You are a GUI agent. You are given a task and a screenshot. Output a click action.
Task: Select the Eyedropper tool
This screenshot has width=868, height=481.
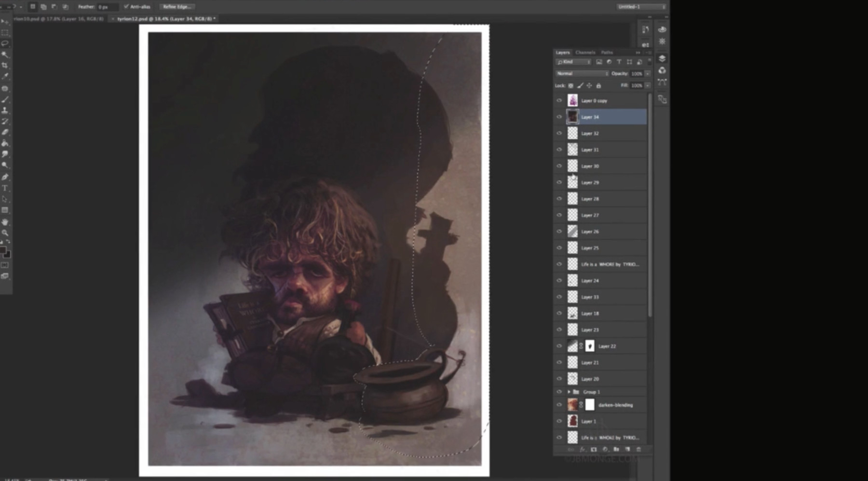(x=5, y=76)
